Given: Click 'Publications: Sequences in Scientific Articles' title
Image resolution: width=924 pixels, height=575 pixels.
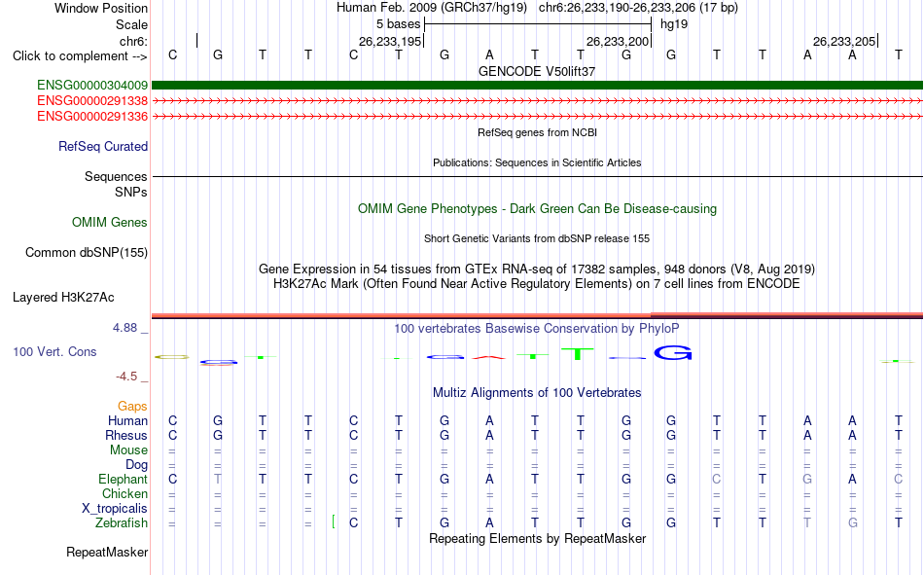Looking at the screenshot, I should tap(537, 162).
